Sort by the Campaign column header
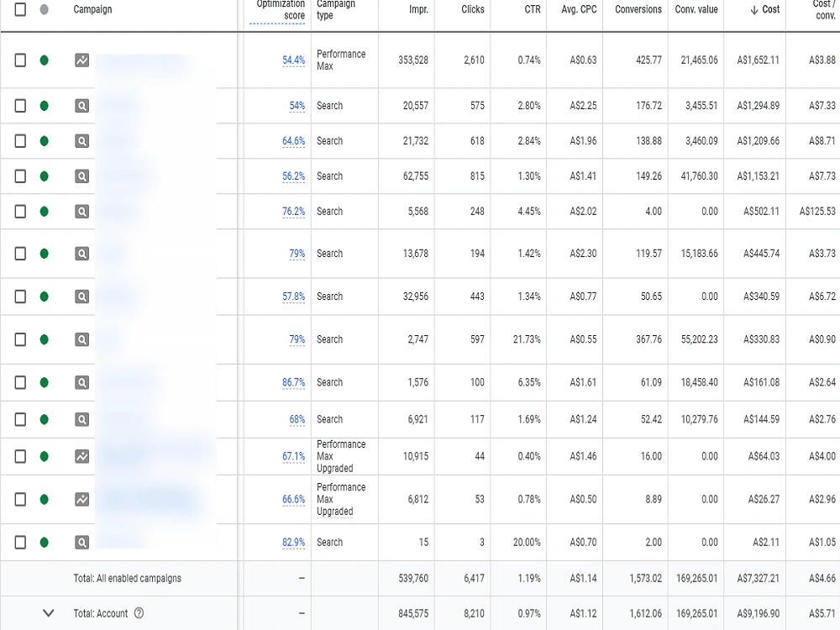 click(92, 9)
